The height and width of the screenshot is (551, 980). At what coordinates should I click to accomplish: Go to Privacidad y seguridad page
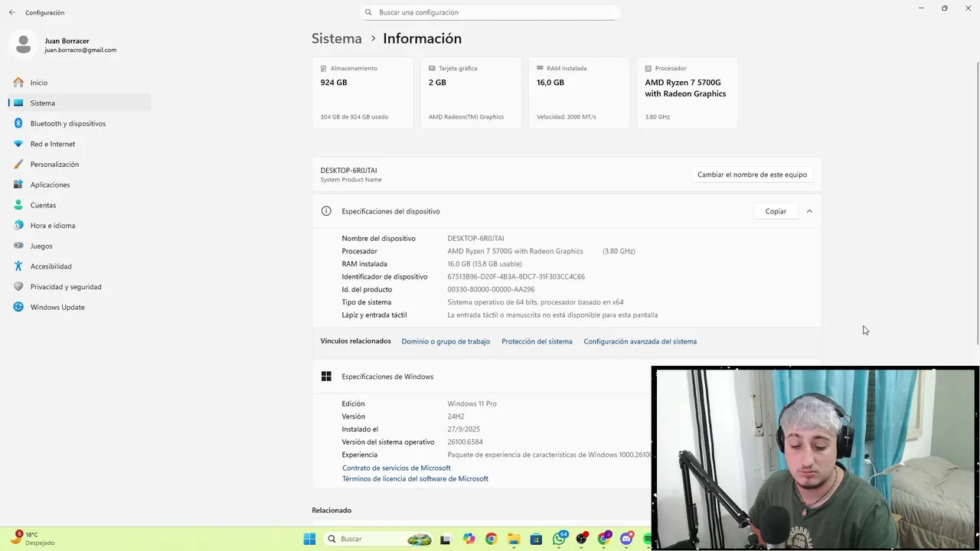coord(80,286)
